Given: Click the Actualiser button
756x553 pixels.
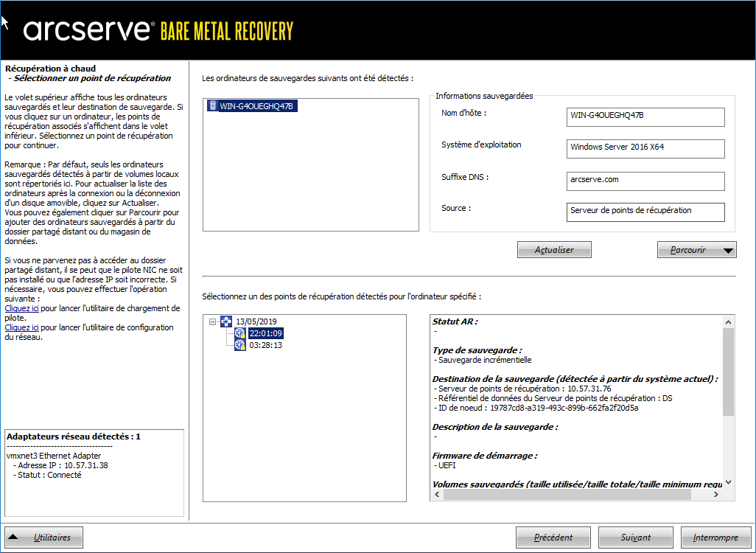Looking at the screenshot, I should click(554, 250).
